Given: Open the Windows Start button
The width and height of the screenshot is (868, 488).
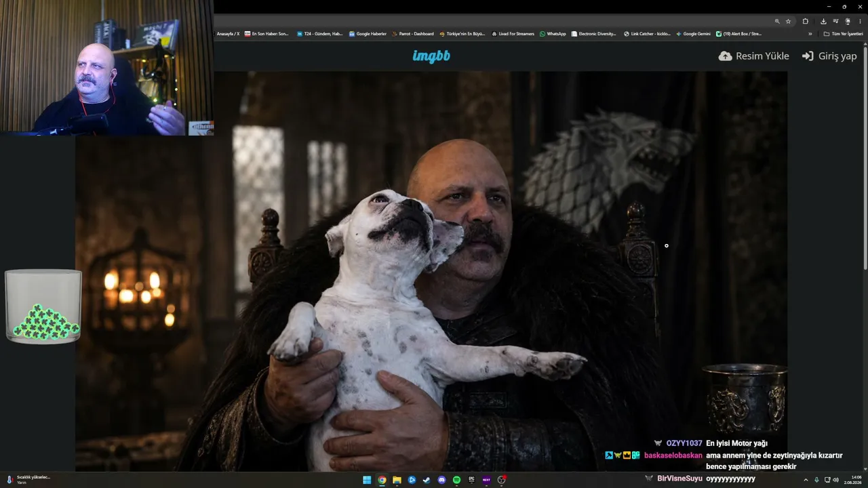Looking at the screenshot, I should click(x=367, y=480).
